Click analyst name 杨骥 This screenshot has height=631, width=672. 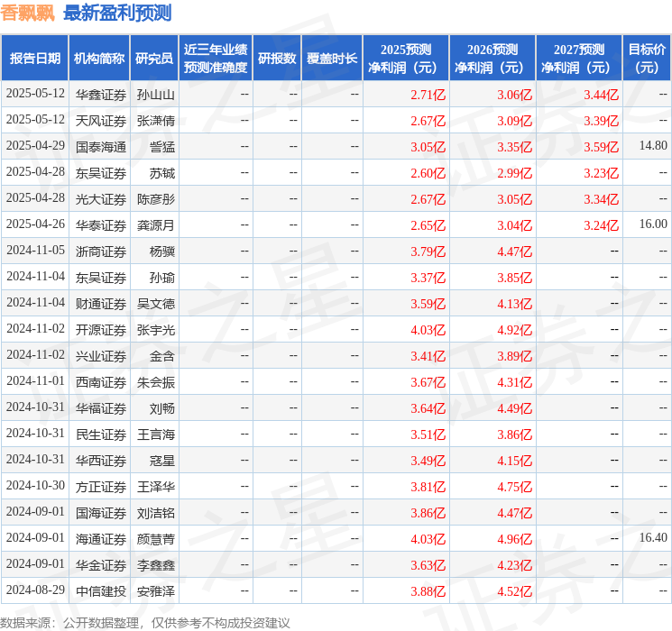point(162,251)
